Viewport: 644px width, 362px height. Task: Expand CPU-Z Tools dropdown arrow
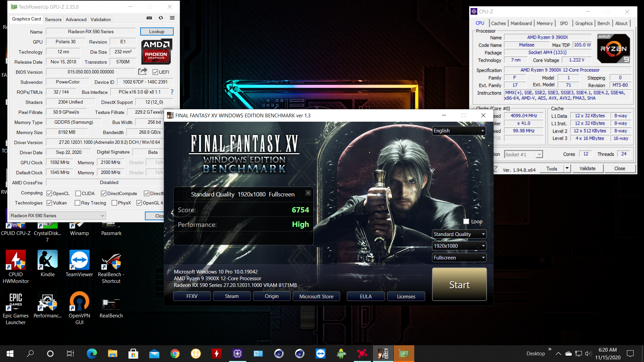pyautogui.click(x=567, y=168)
